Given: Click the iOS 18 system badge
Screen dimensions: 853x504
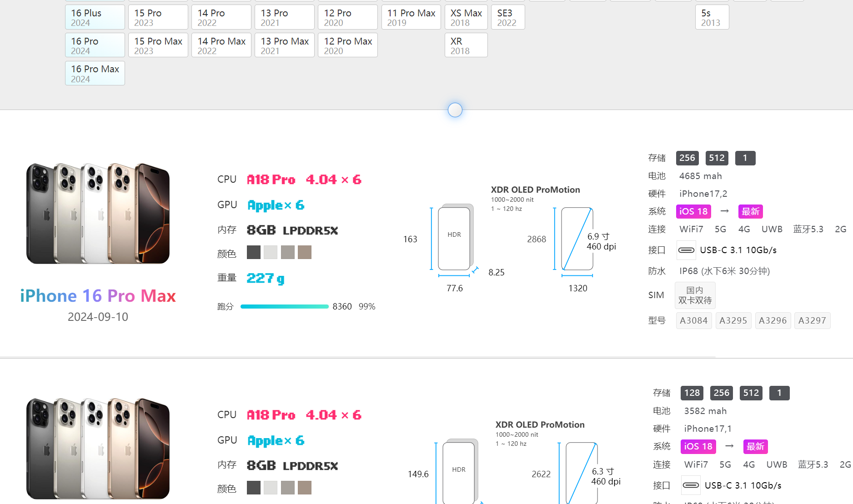Looking at the screenshot, I should tap(693, 211).
